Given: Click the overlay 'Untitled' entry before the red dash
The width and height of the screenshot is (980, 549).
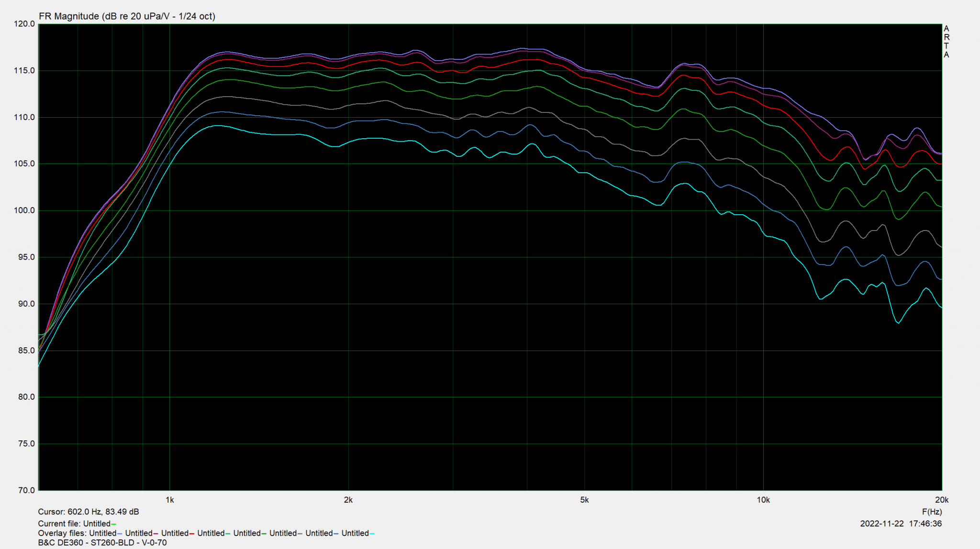Looking at the screenshot, I should [175, 533].
